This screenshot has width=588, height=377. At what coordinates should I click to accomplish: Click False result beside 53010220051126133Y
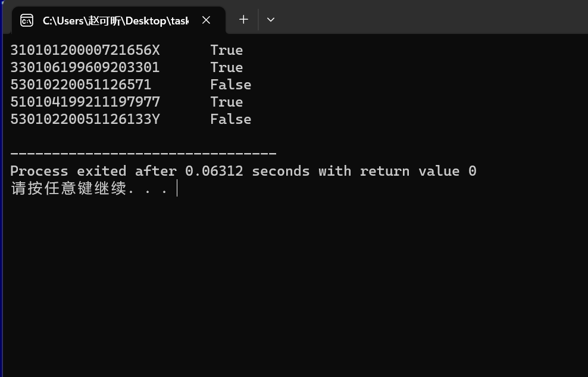230,119
